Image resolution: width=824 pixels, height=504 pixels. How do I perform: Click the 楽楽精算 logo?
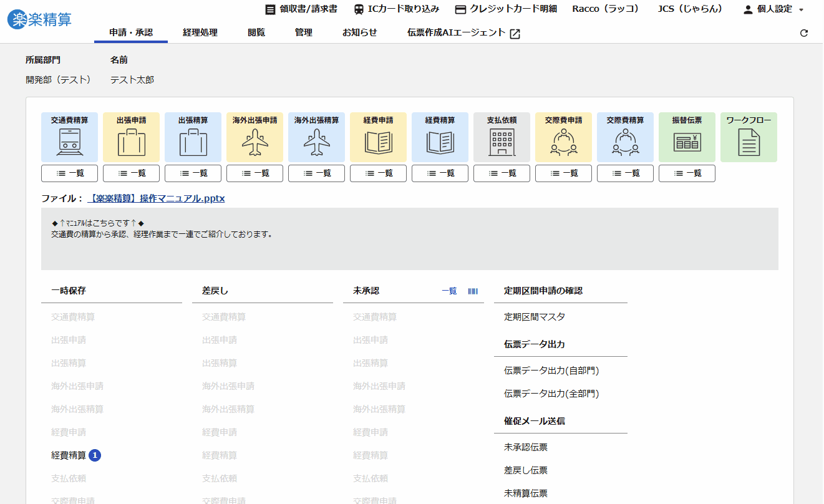pyautogui.click(x=39, y=19)
